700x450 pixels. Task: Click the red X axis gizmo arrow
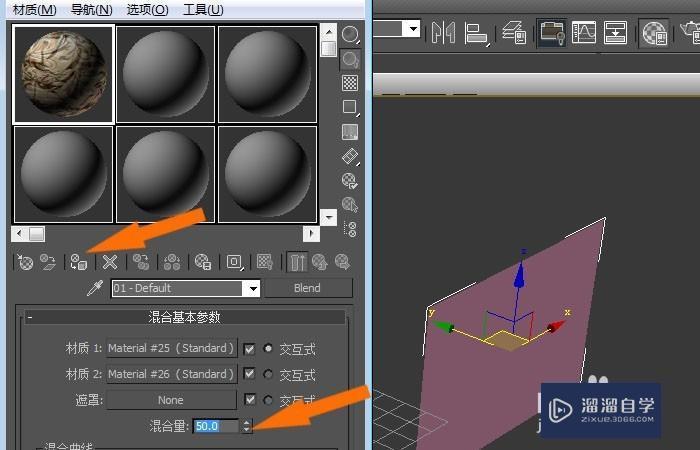(555, 327)
